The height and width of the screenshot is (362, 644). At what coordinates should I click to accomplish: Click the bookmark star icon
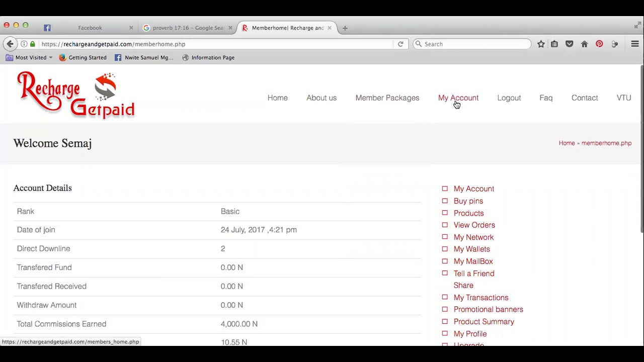(541, 44)
